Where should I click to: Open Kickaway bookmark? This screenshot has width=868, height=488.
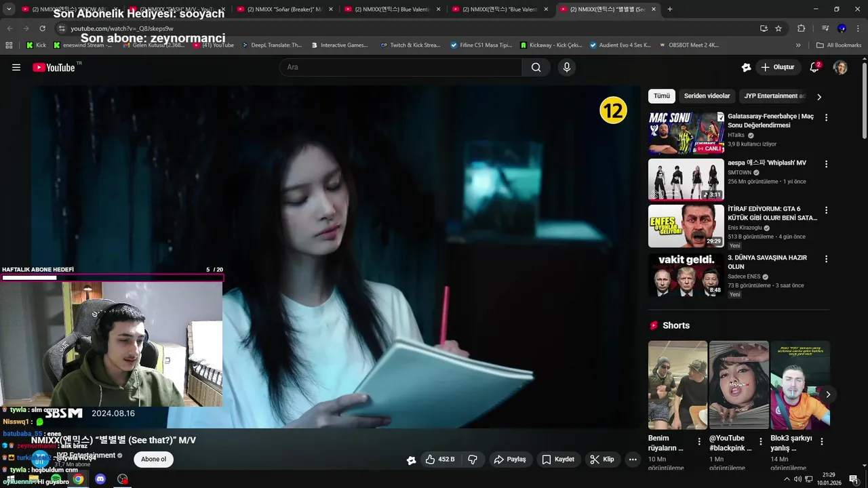551,45
